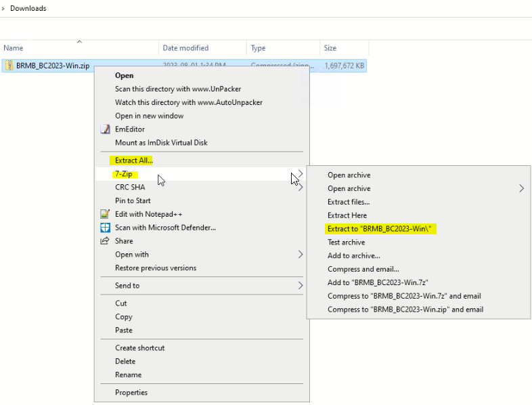Open the file with EmEditor

point(129,129)
